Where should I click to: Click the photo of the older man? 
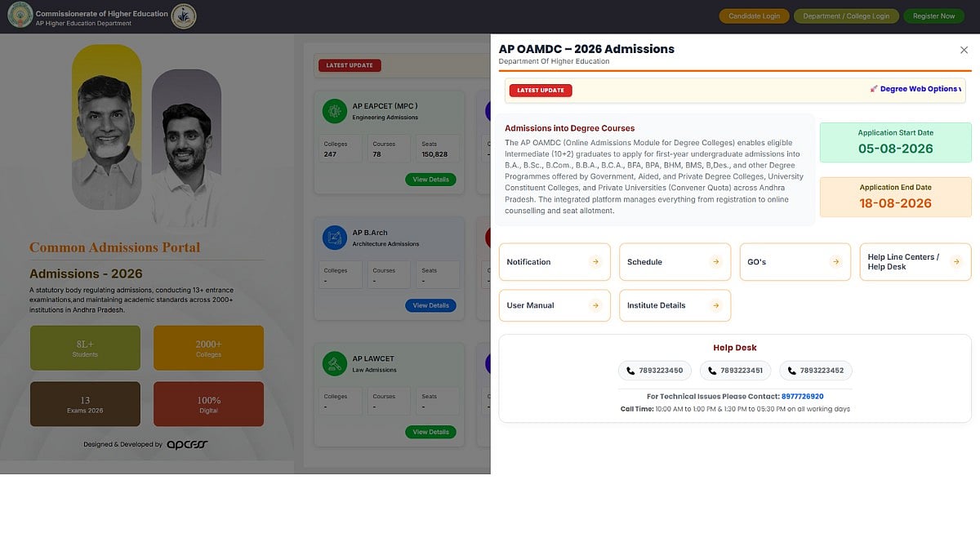pyautogui.click(x=106, y=127)
